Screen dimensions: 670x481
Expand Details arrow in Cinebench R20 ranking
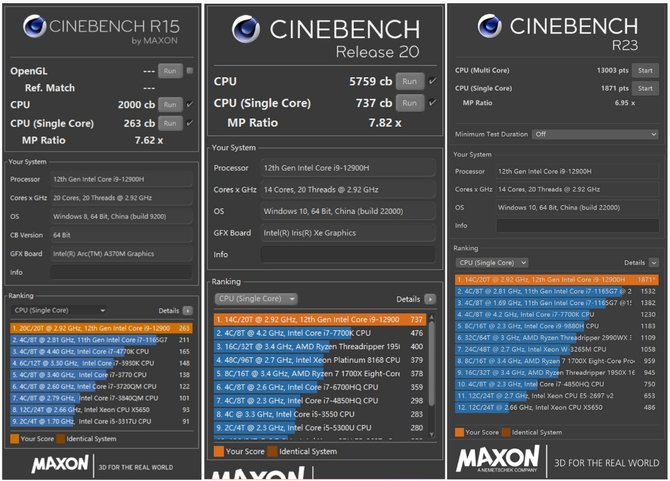coord(431,299)
